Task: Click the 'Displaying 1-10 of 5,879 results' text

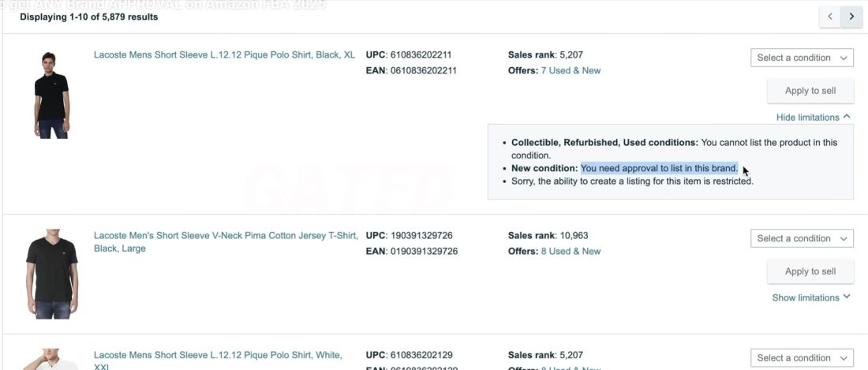Action: click(88, 17)
